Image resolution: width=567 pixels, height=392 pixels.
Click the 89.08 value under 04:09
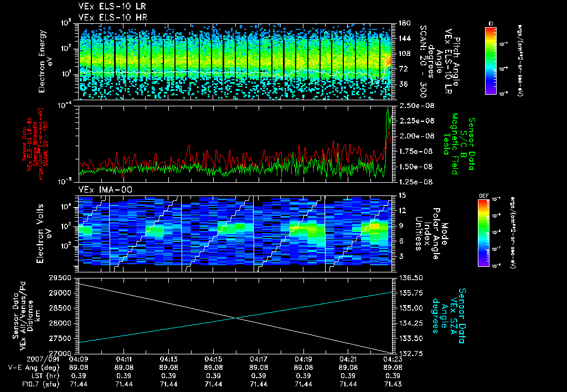pyautogui.click(x=79, y=368)
